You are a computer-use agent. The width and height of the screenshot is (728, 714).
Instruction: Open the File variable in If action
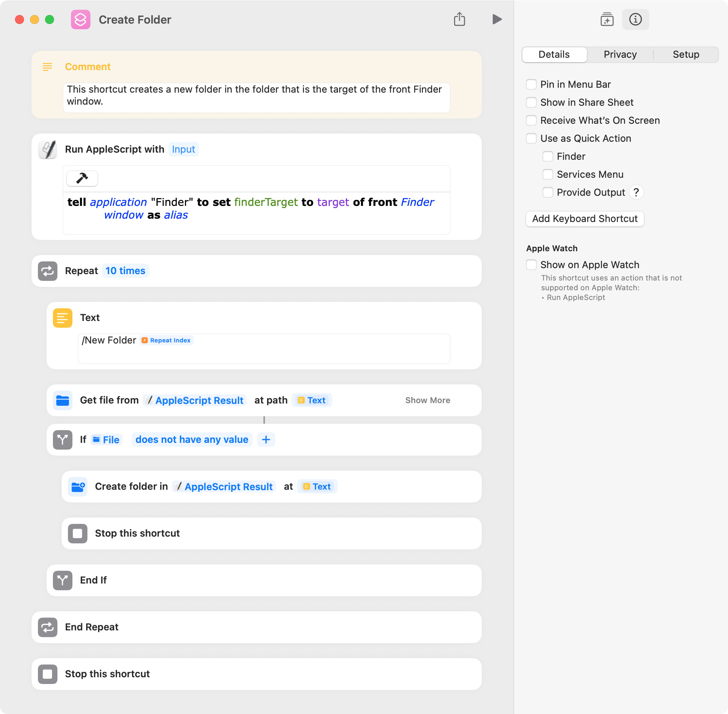pyautogui.click(x=106, y=439)
